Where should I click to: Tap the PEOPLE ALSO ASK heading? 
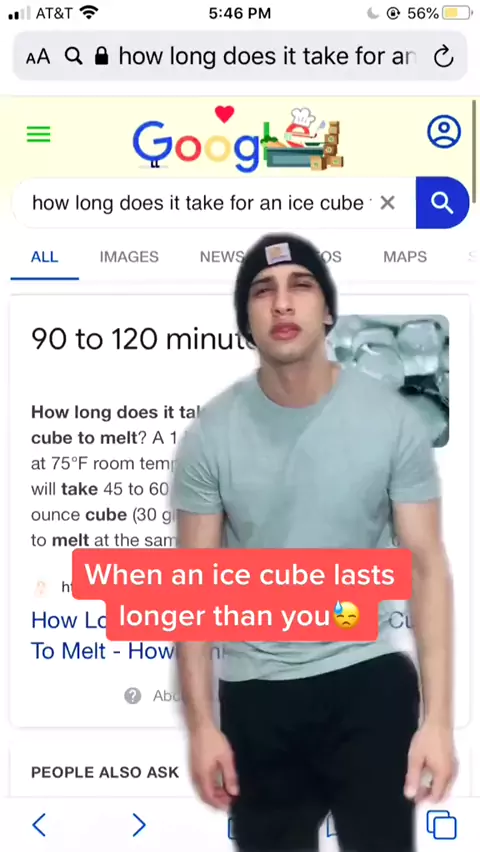pyautogui.click(x=105, y=772)
